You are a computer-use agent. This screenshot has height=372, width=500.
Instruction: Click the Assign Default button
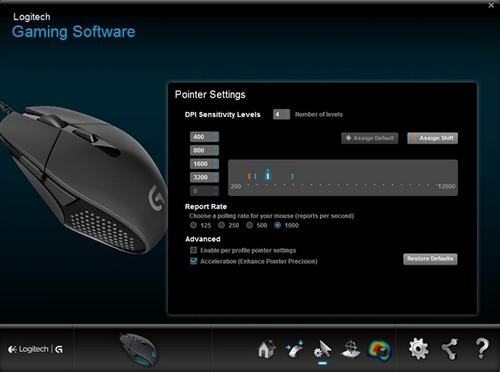tap(370, 138)
